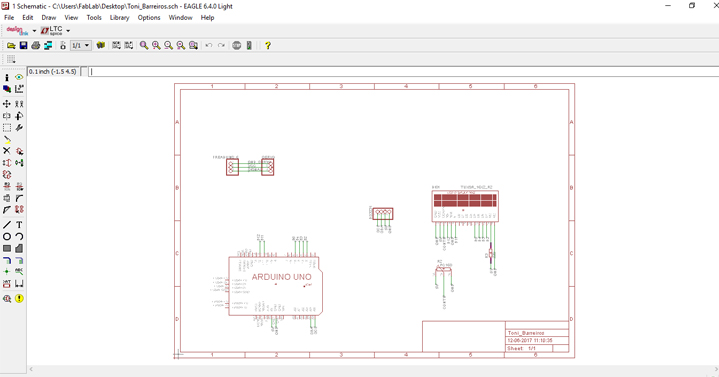This screenshot has height=377, width=719.
Task: Run ERC check tool
Action: point(7,299)
